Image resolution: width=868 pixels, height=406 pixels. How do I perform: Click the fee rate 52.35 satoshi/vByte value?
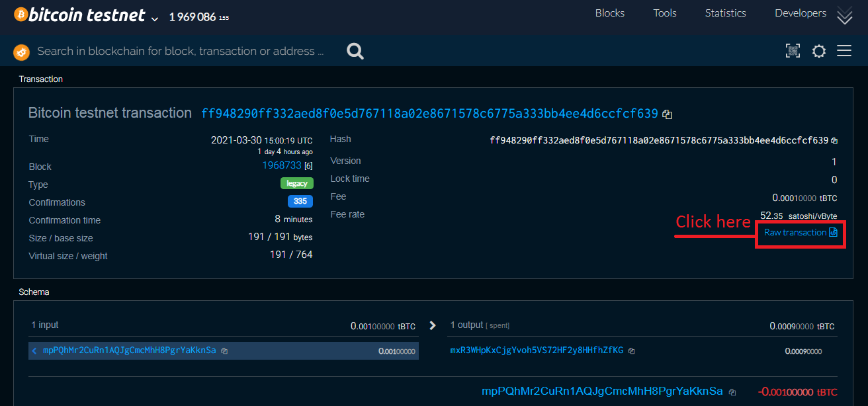[799, 216]
